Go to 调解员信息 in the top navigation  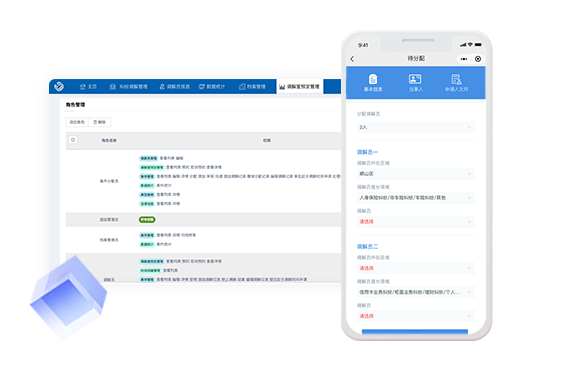[174, 86]
